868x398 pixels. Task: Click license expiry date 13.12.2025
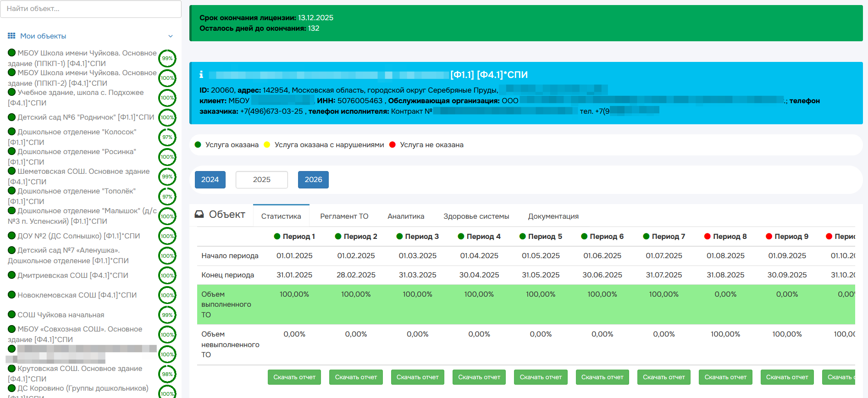(315, 17)
